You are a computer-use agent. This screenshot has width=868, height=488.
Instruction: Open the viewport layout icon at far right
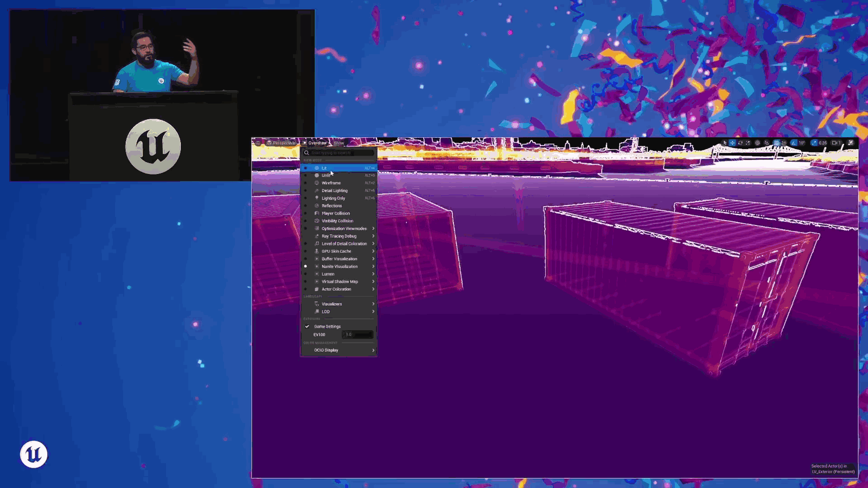pyautogui.click(x=851, y=143)
